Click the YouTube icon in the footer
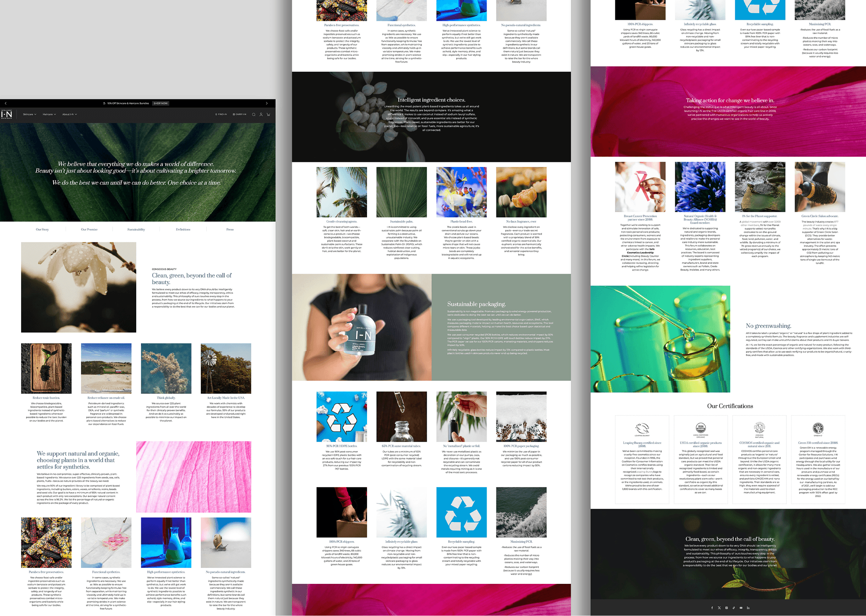This screenshot has height=616, width=866. (x=741, y=608)
